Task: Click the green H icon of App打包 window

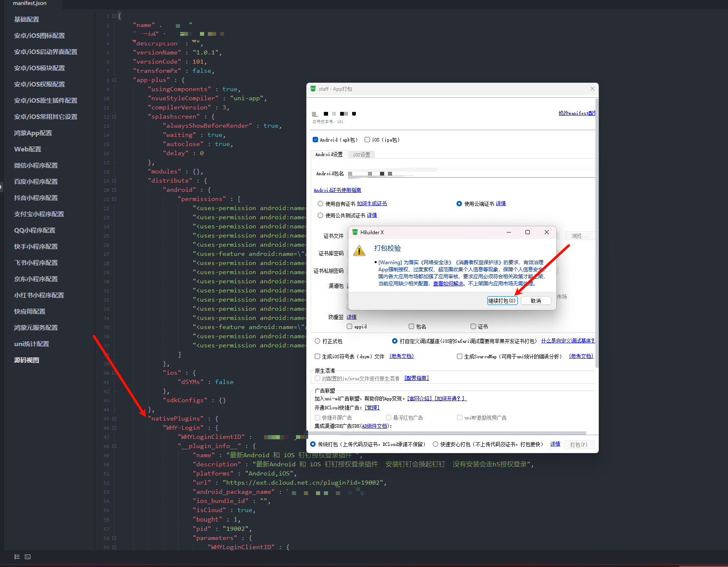Action: (x=313, y=89)
